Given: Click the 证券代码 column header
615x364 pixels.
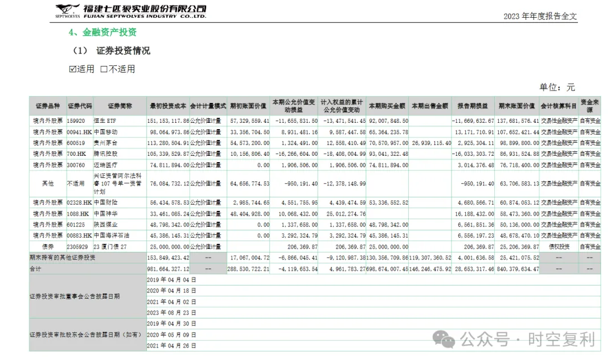Looking at the screenshot, I should (80, 106).
